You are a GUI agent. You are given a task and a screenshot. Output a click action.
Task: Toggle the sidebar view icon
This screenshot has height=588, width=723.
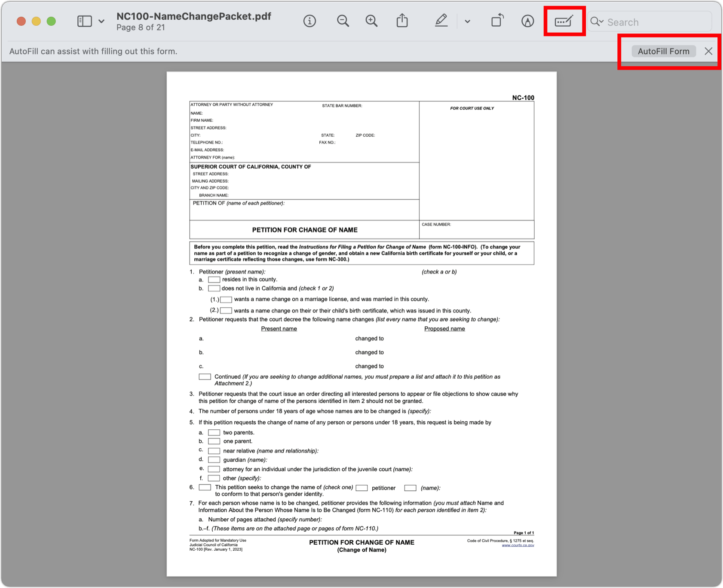point(84,21)
